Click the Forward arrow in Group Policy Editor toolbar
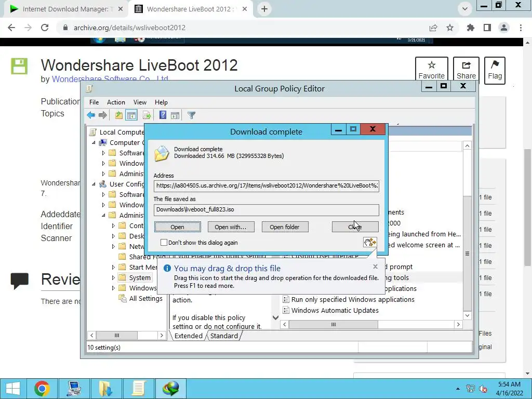Screen dimensions: 532x399 click(x=102, y=115)
